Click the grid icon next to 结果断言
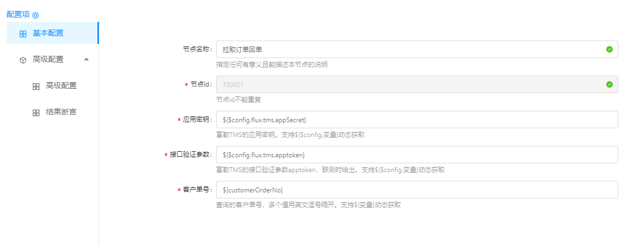Viewport: 644px width, 245px height. pos(36,112)
